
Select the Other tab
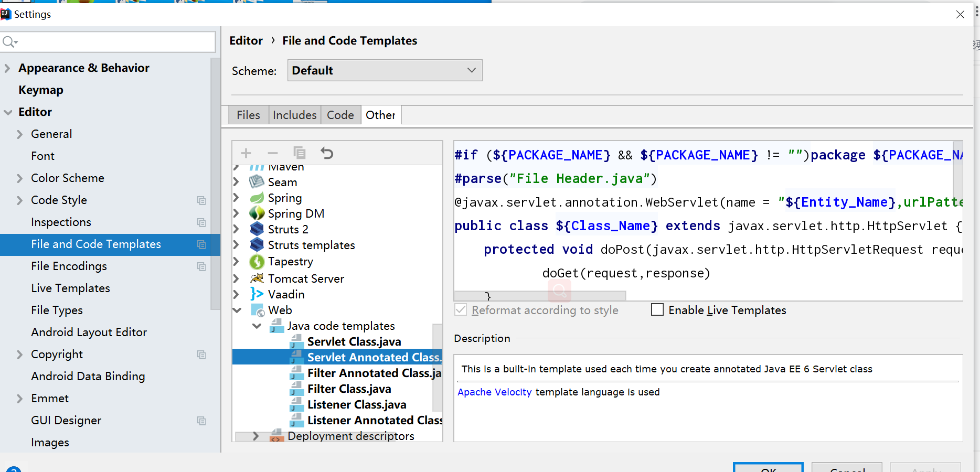[x=381, y=115]
